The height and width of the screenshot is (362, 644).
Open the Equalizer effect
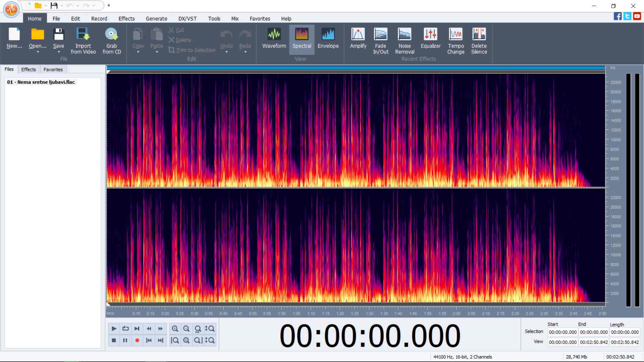pyautogui.click(x=430, y=39)
